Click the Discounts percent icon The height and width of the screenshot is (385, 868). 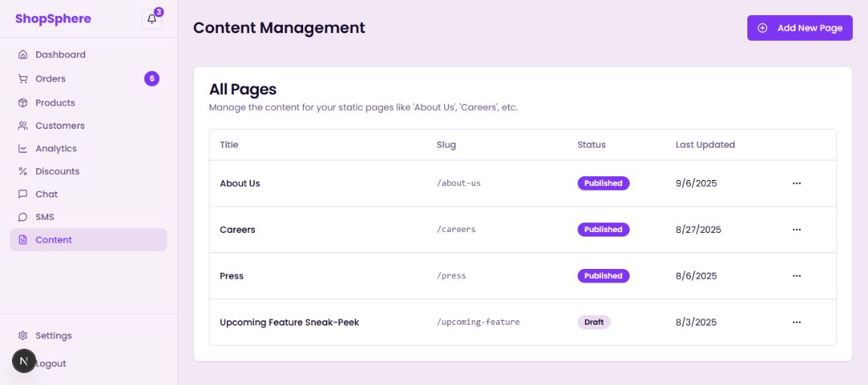(x=23, y=171)
